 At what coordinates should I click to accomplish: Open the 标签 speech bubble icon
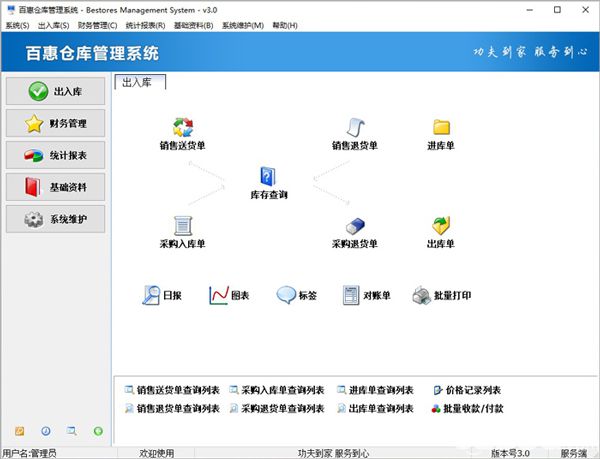point(286,295)
